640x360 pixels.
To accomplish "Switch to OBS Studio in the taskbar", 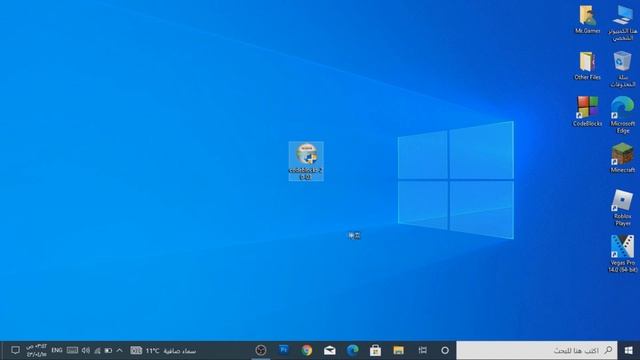I will (x=260, y=351).
